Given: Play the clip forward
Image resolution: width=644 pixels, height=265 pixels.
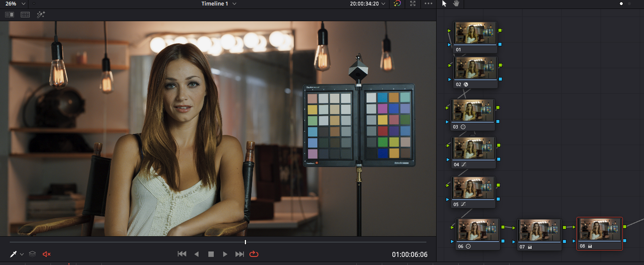Looking at the screenshot, I should pyautogui.click(x=225, y=254).
